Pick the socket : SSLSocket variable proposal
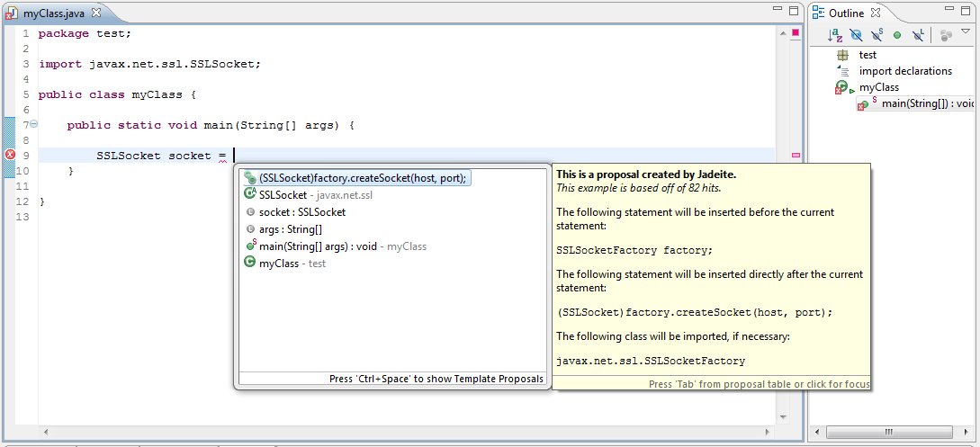980x447 pixels. click(x=301, y=212)
